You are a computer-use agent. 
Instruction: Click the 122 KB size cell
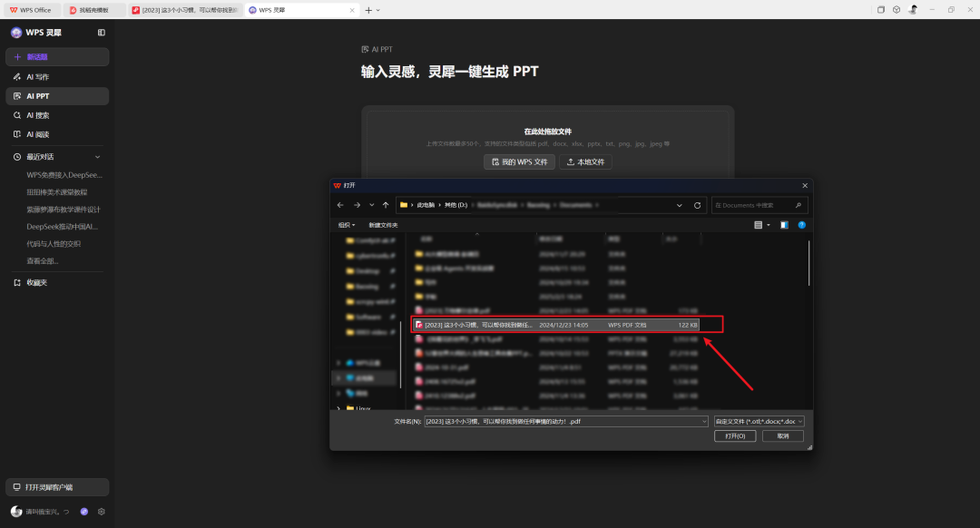tap(688, 325)
